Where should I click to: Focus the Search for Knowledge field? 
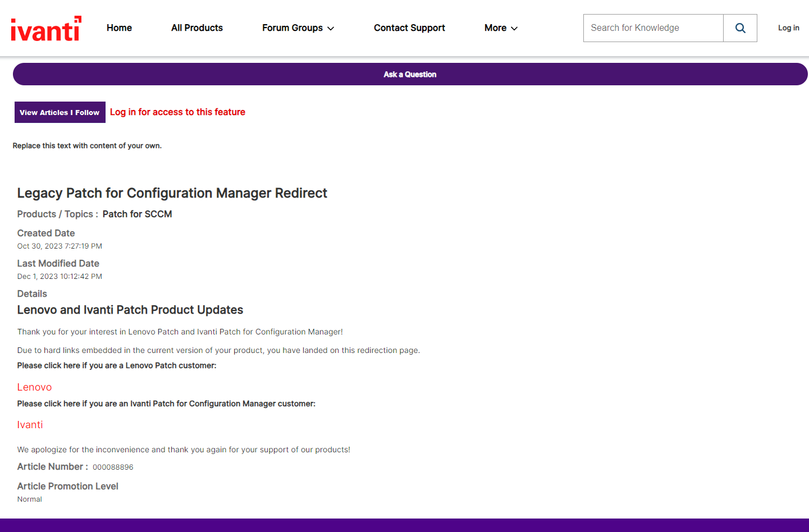653,28
